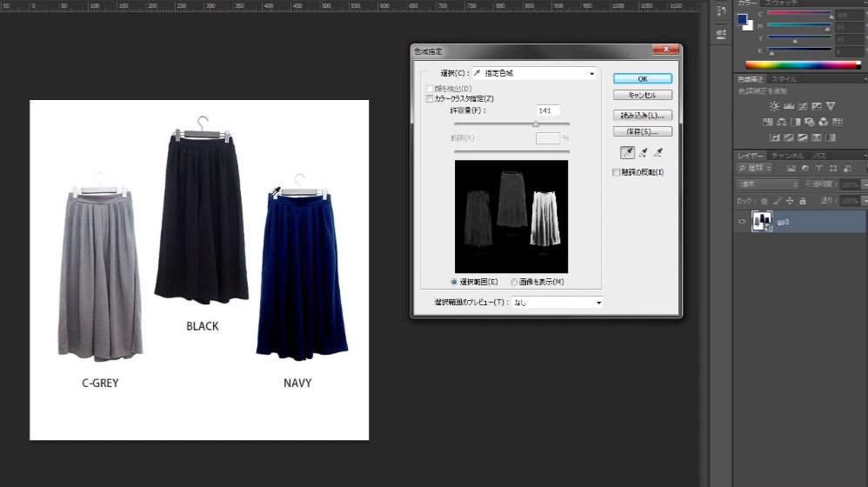Filter layers by shape layers icon
The width and height of the screenshot is (868, 487).
pos(832,168)
